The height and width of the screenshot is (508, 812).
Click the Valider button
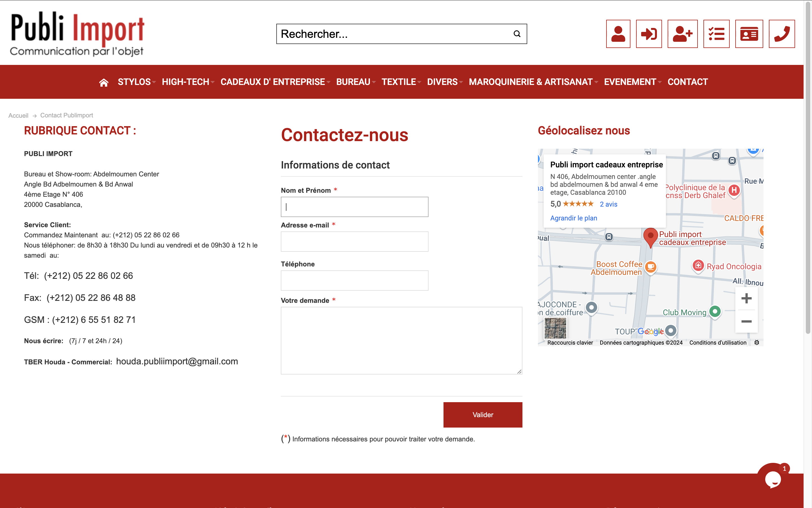click(483, 415)
